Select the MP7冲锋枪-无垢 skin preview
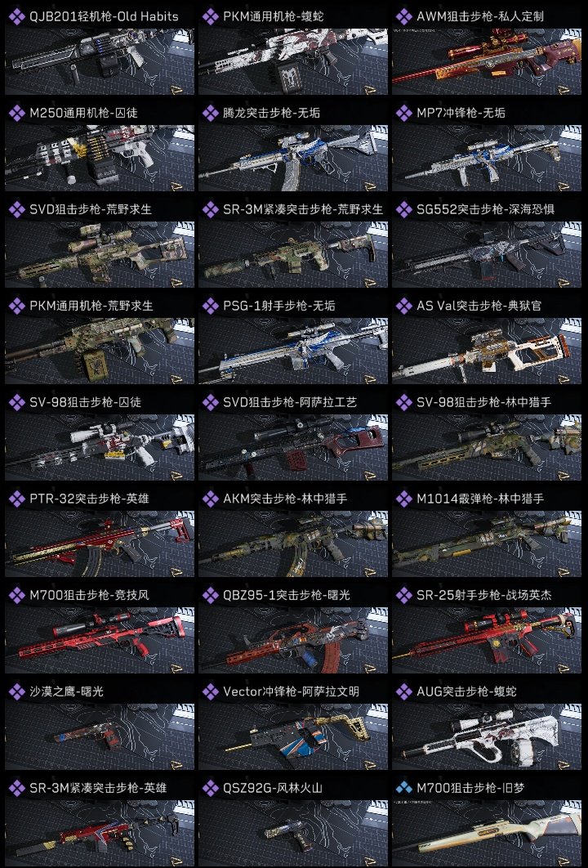Image resolution: width=588 pixels, height=868 pixels. 487,158
